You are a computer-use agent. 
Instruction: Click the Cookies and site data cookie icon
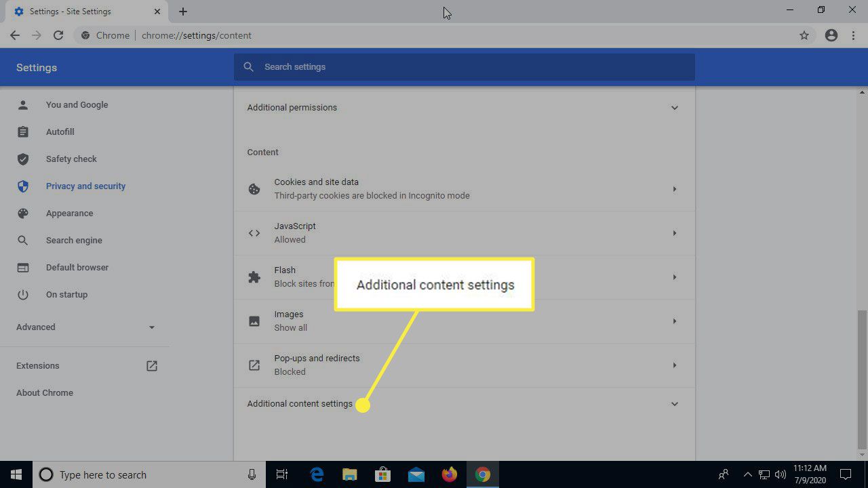[x=254, y=189]
